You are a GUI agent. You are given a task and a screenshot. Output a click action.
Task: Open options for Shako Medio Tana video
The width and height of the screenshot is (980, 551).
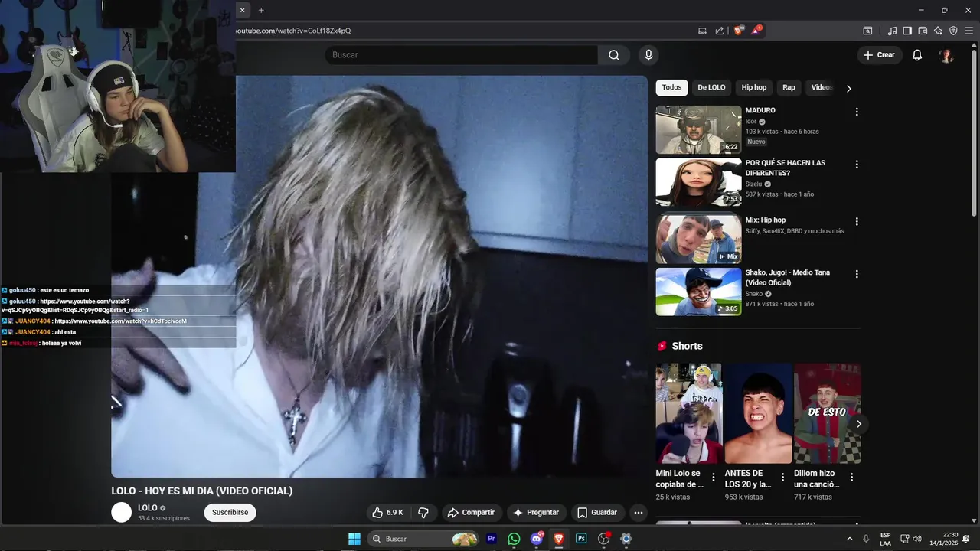pyautogui.click(x=857, y=274)
